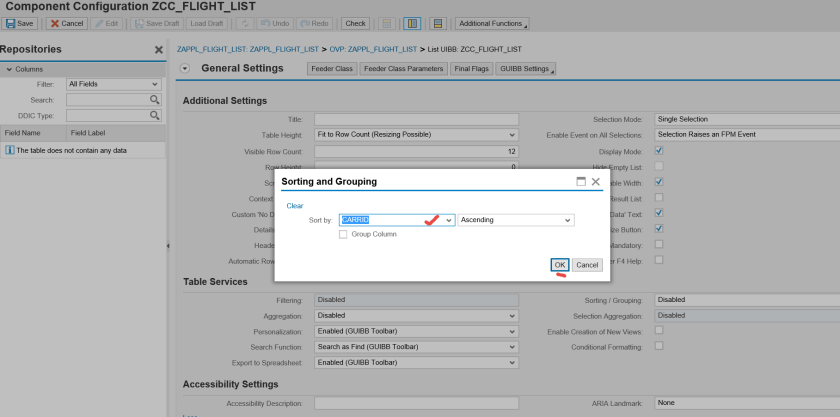Toggle the highlighted side panel layout icon
The height and width of the screenshot is (417, 840).
(x=412, y=24)
